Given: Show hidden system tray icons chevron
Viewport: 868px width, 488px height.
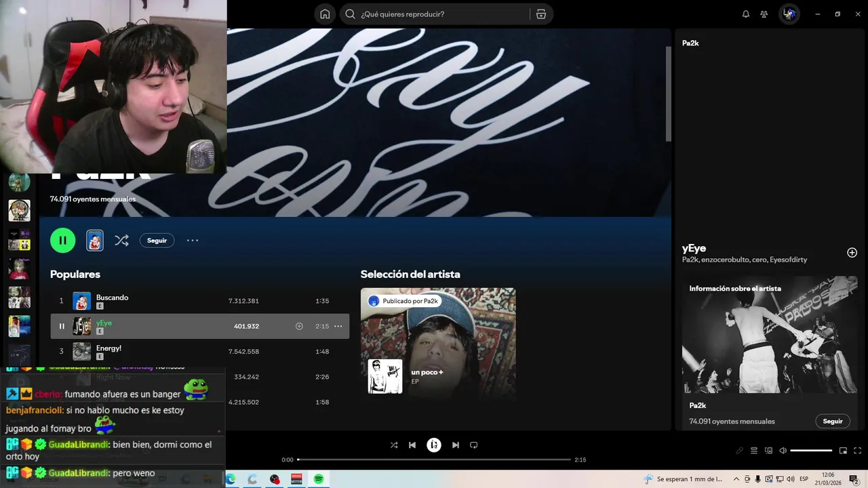Looking at the screenshot, I should tap(736, 479).
